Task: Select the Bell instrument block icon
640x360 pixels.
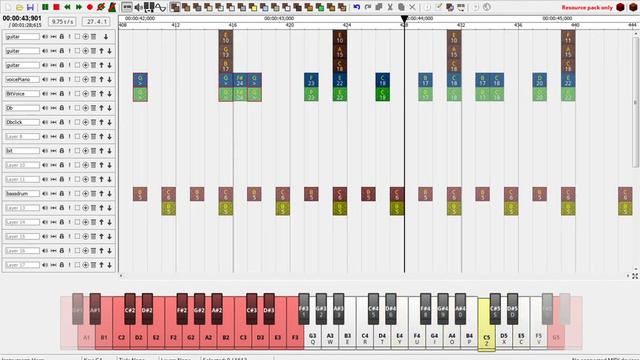Action: pos(253,7)
